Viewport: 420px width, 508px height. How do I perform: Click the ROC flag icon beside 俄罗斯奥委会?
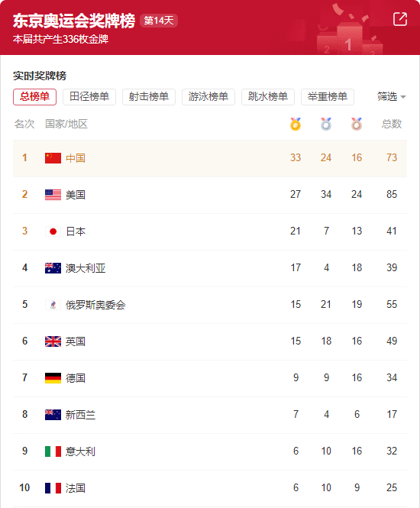pyautogui.click(x=53, y=305)
